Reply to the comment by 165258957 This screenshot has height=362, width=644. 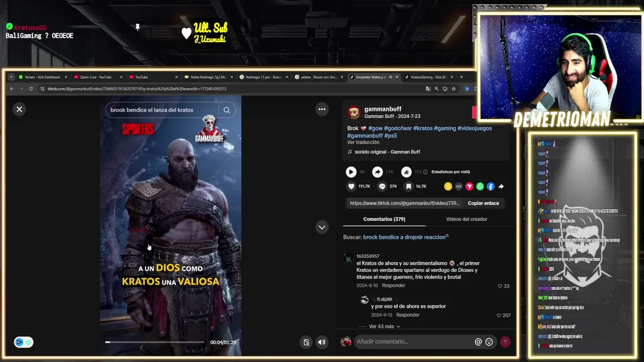393,285
